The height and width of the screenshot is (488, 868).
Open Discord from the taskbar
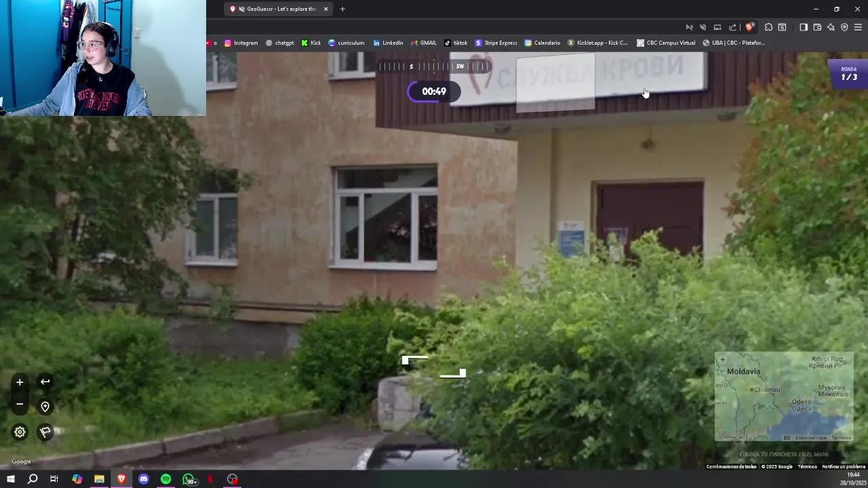tap(143, 479)
